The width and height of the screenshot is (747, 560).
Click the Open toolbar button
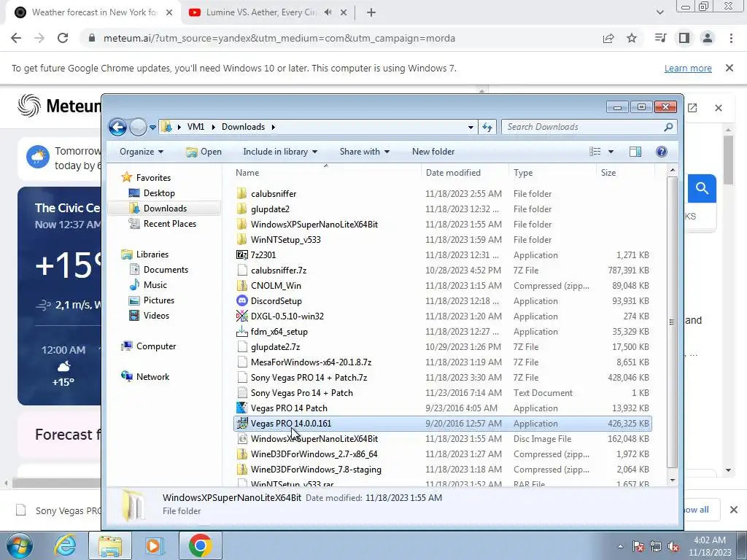[x=204, y=152]
